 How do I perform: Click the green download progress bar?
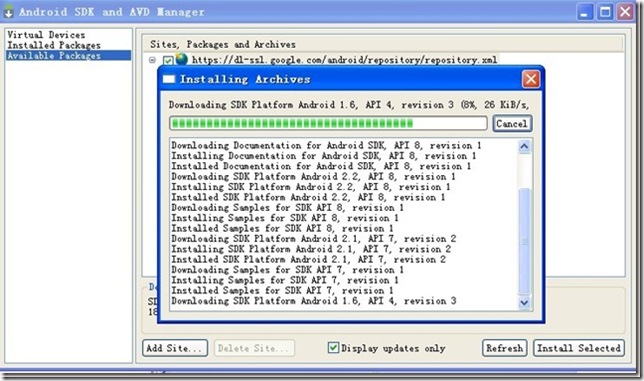click(328, 123)
